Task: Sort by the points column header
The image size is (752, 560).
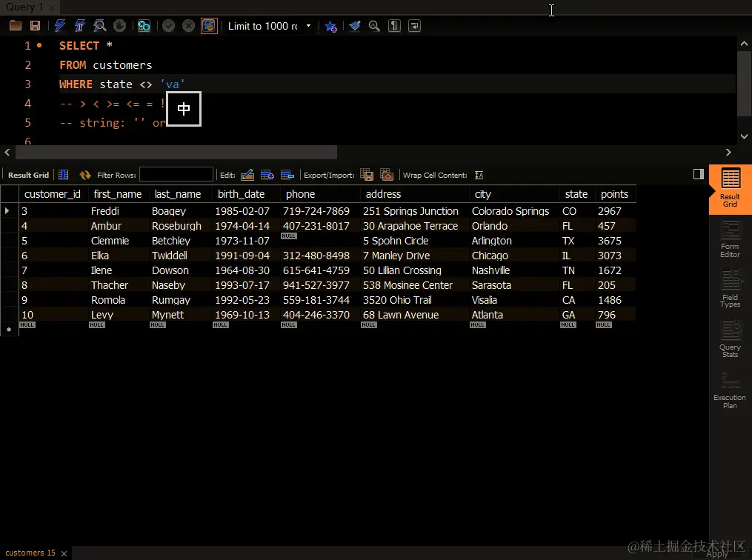Action: pyautogui.click(x=614, y=194)
